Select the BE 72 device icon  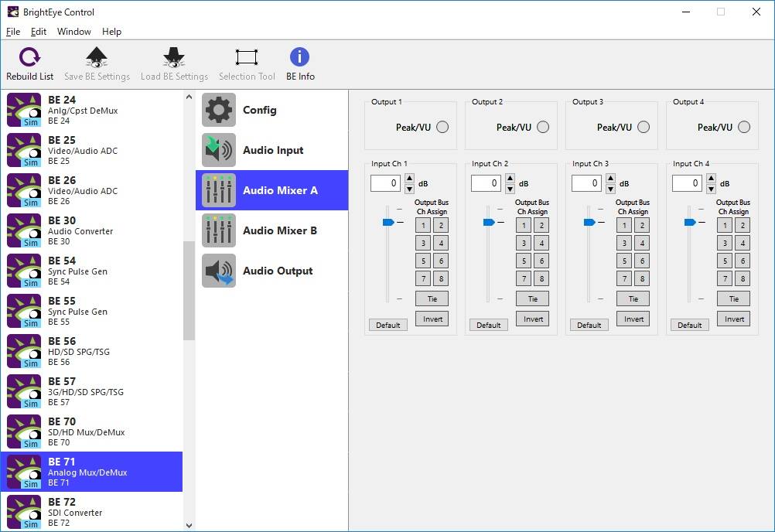[x=24, y=512]
